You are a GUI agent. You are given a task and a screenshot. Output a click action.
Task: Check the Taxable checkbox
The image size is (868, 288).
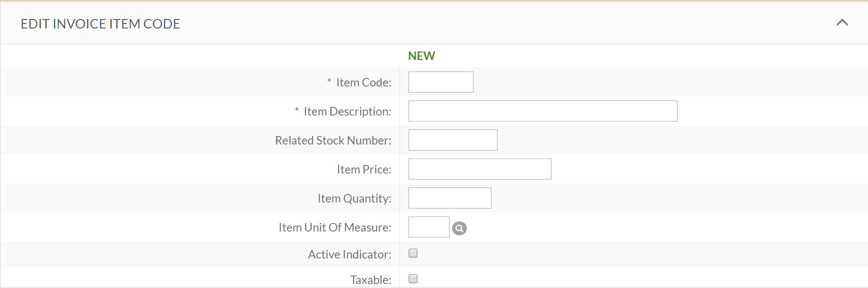coord(413,279)
